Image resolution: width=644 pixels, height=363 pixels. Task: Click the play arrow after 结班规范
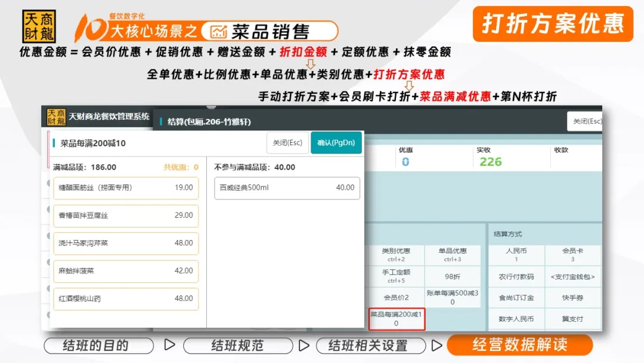click(x=304, y=345)
